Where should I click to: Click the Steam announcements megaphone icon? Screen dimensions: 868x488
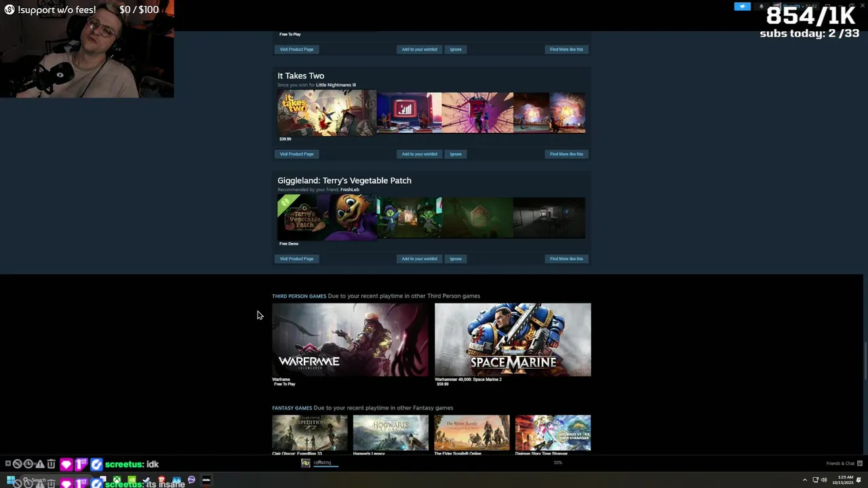[742, 7]
